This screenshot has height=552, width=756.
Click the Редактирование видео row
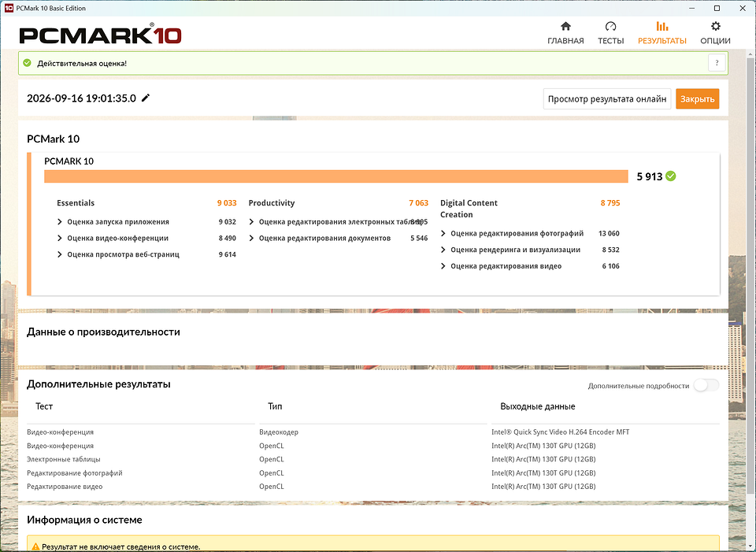[x=373, y=487]
